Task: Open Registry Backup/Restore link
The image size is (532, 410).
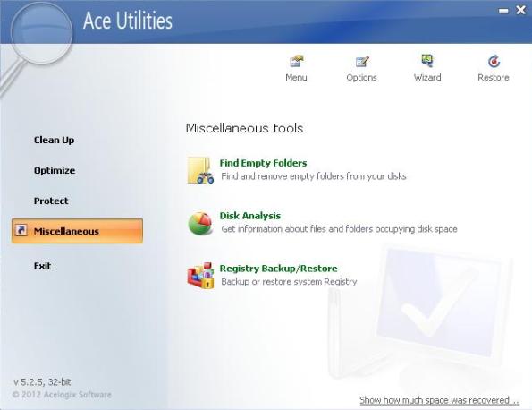Action: click(x=279, y=269)
